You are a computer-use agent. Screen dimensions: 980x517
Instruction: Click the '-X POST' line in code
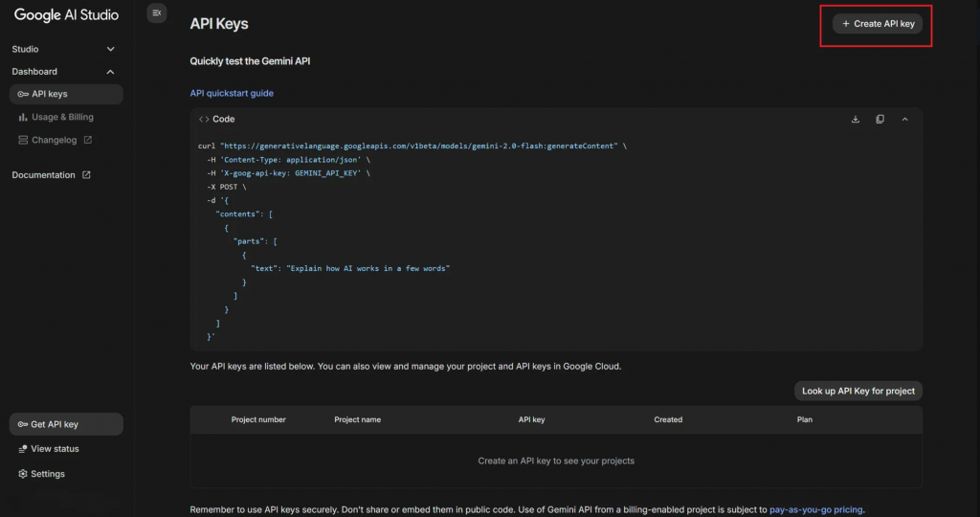(x=227, y=187)
